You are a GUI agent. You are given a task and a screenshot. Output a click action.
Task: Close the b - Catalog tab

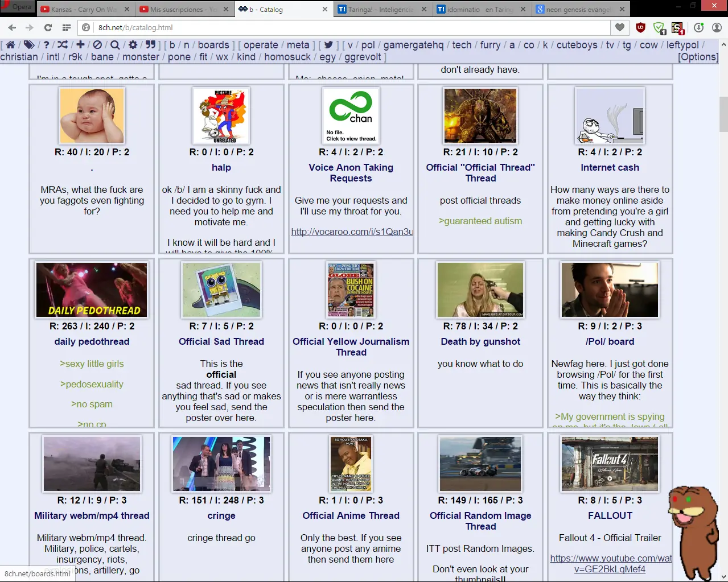coord(325,9)
